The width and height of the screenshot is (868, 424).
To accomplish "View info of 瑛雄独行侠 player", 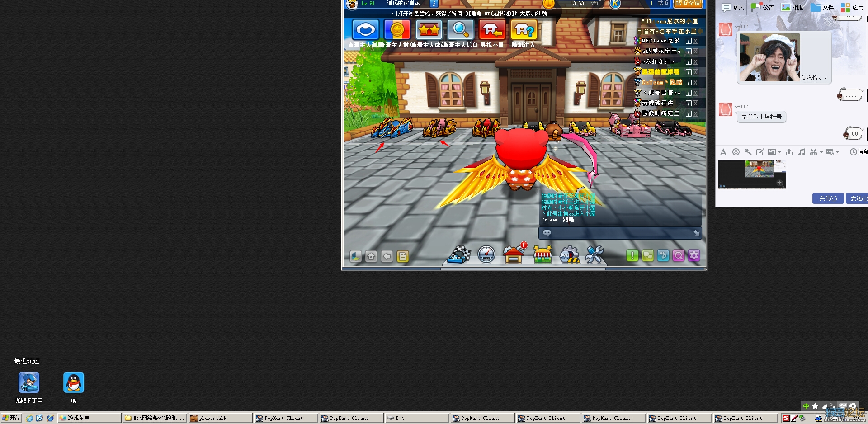I will coord(689,103).
